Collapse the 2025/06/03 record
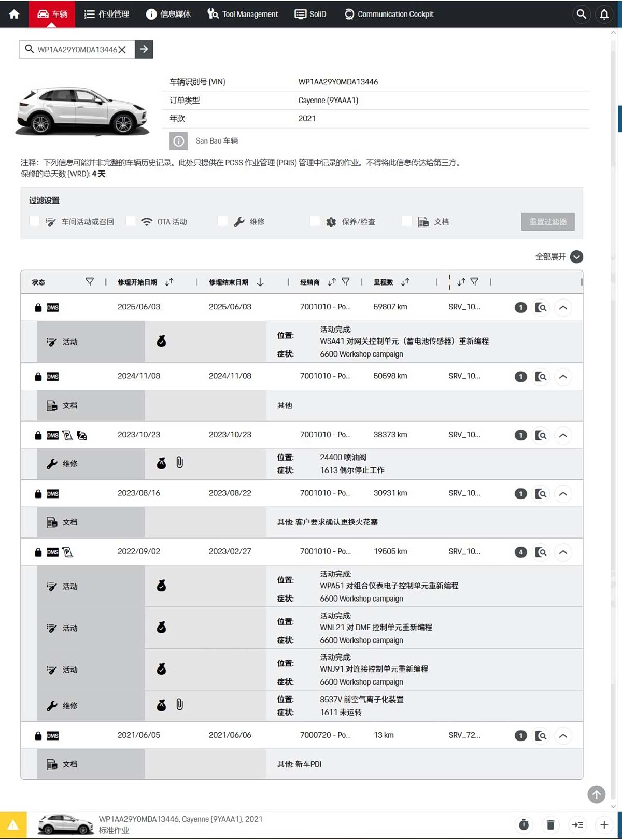The width and height of the screenshot is (622, 840). tap(563, 308)
